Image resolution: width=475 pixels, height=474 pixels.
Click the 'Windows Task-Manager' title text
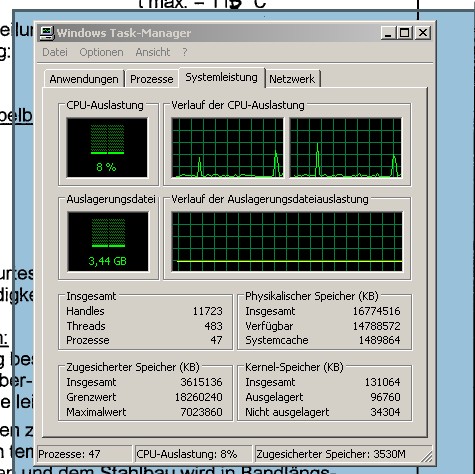pyautogui.click(x=124, y=33)
